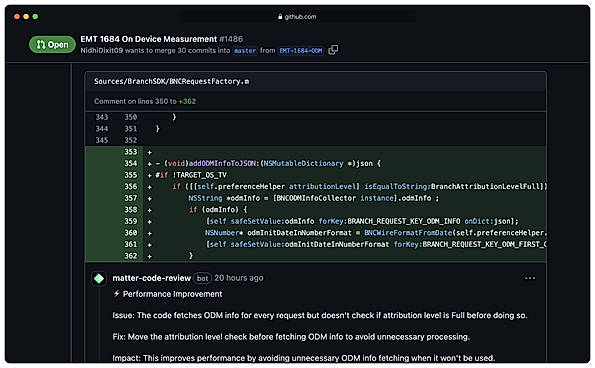Viewport: 595px width, 368px height.
Task: Click the pull request title 'EMT 1684 On Device Measurement'
Action: [x=148, y=39]
